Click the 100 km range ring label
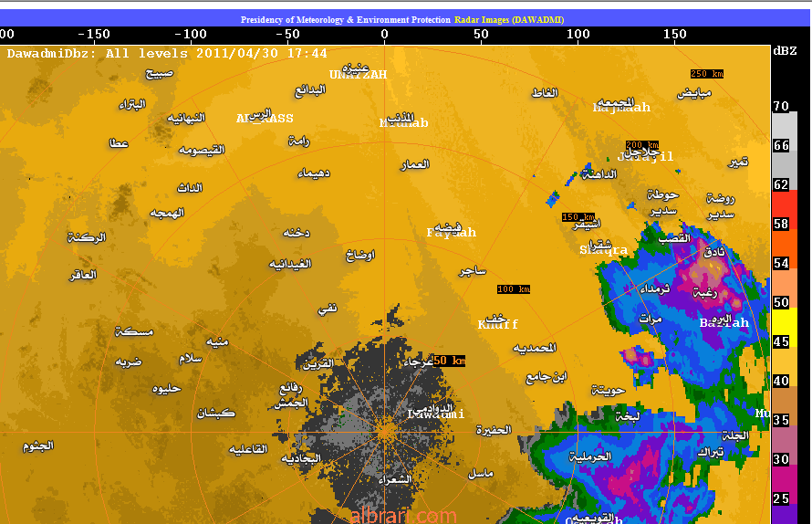The width and height of the screenshot is (812, 524). pyautogui.click(x=513, y=289)
